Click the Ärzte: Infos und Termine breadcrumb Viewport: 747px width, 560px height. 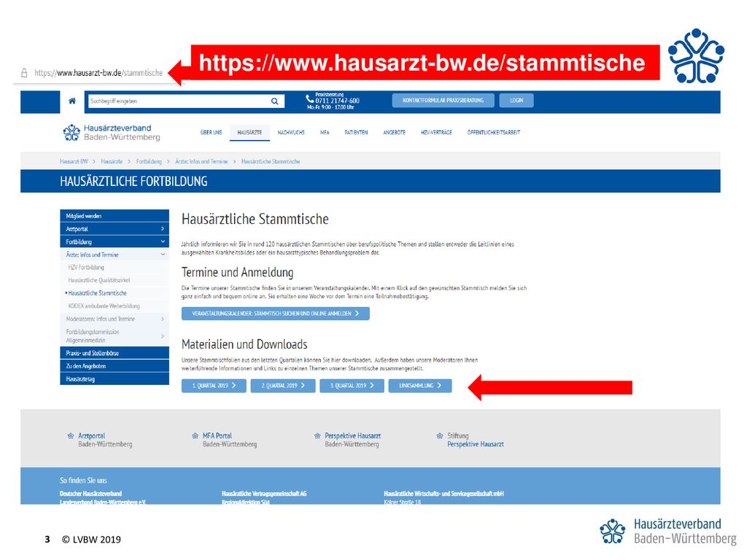pyautogui.click(x=201, y=161)
